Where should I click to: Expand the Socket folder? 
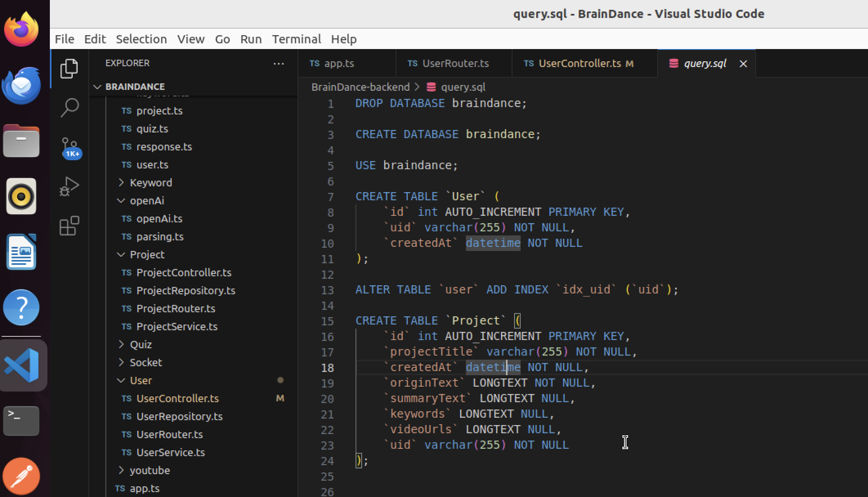(x=121, y=363)
